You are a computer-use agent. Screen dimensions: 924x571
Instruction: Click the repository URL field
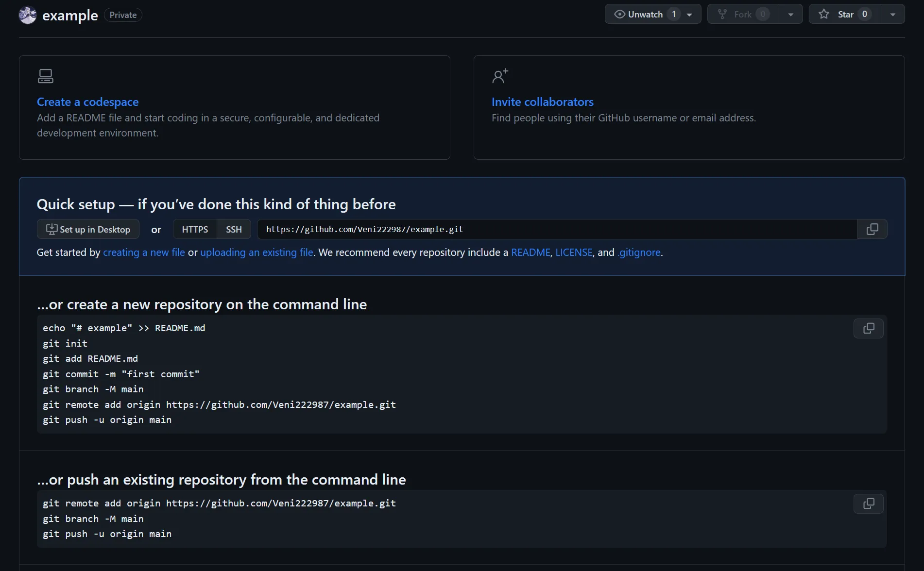click(x=557, y=229)
